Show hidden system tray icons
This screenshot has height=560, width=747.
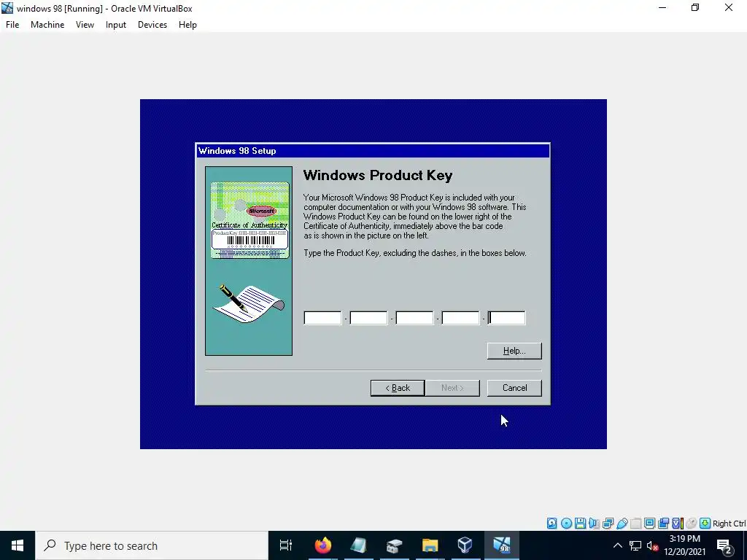[617, 545]
